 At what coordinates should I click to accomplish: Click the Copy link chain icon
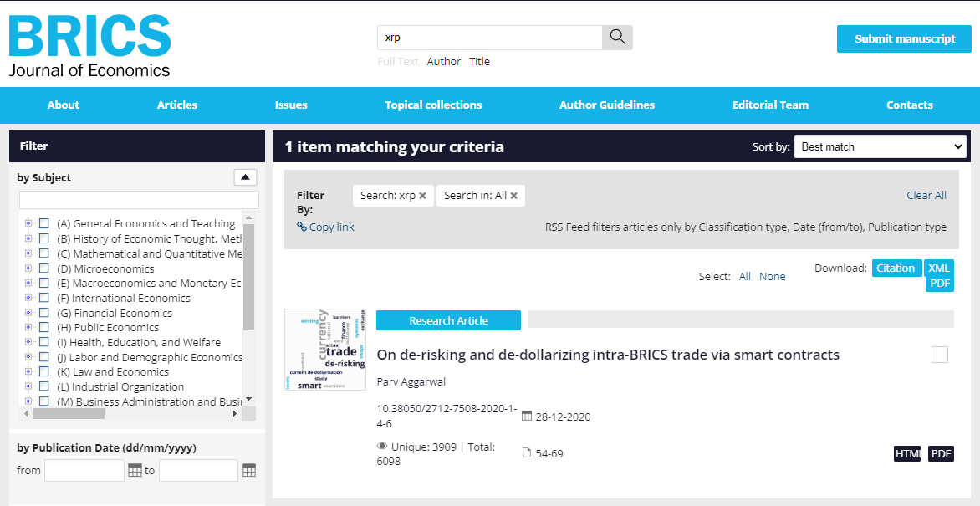pos(302,227)
